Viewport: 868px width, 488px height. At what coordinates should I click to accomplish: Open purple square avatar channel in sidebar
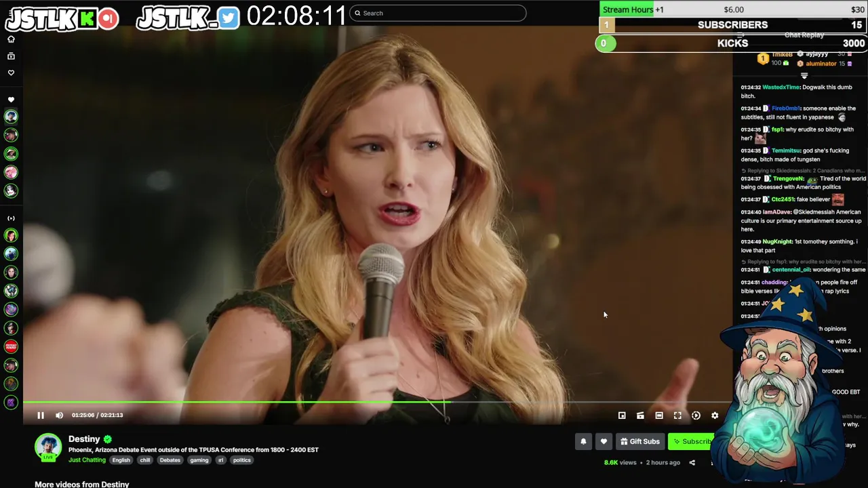[x=11, y=403]
